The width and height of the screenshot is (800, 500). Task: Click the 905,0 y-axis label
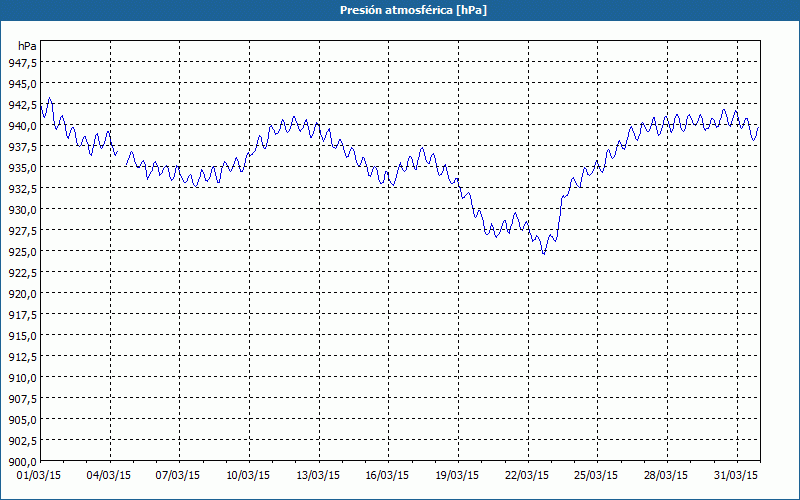(22, 419)
